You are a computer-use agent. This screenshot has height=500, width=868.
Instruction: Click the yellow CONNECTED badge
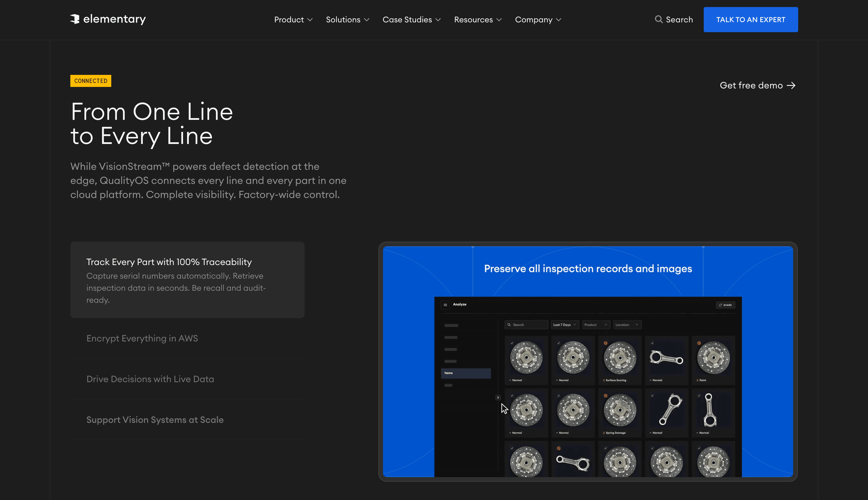pos(91,81)
